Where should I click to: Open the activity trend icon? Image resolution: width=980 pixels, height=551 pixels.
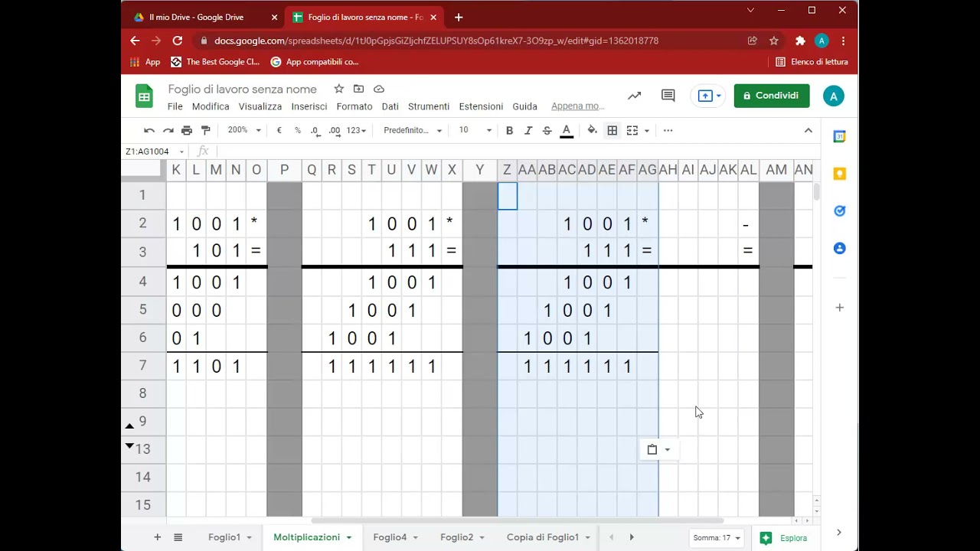634,96
